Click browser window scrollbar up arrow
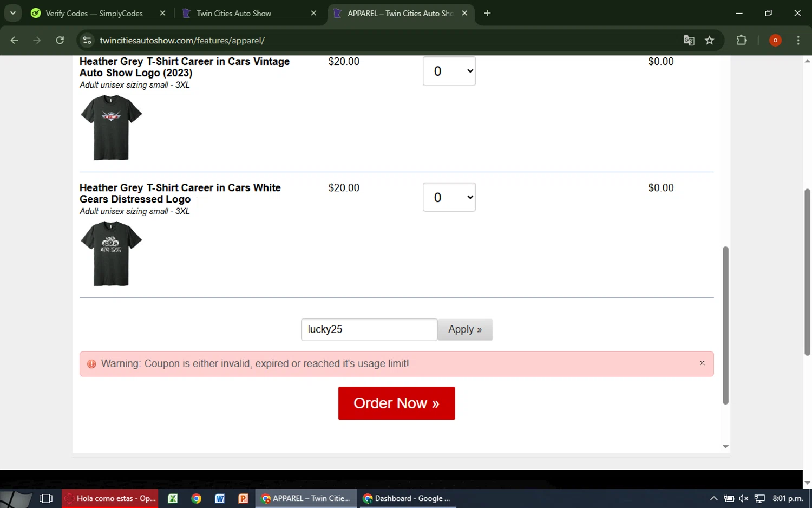The image size is (812, 508). tap(807, 61)
